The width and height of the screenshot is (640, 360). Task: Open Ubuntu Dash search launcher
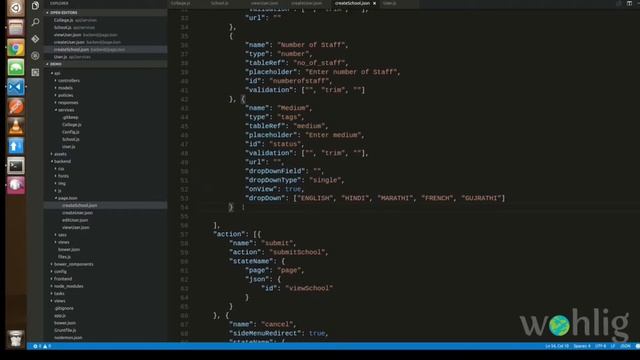pos(16,8)
